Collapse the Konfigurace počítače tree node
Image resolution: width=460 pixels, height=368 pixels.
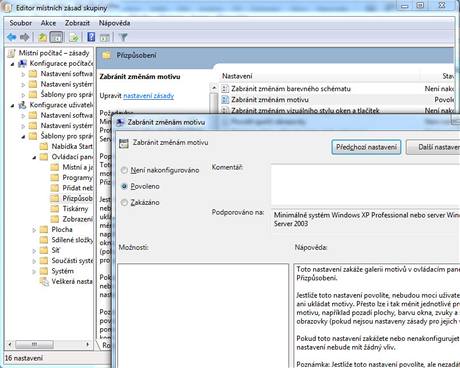pyautogui.click(x=13, y=64)
